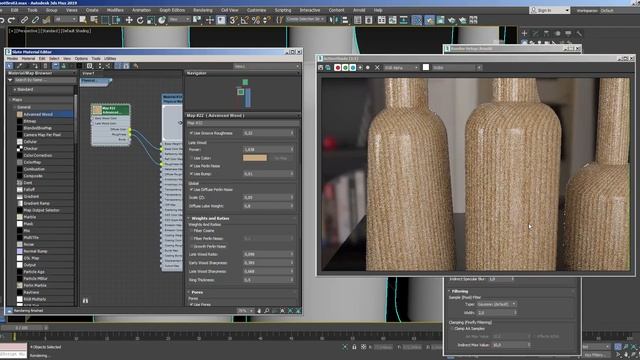Viewport: 640px width, 360px height.
Task: Open the Options menu in Slate Material Editor
Action: coord(81,59)
